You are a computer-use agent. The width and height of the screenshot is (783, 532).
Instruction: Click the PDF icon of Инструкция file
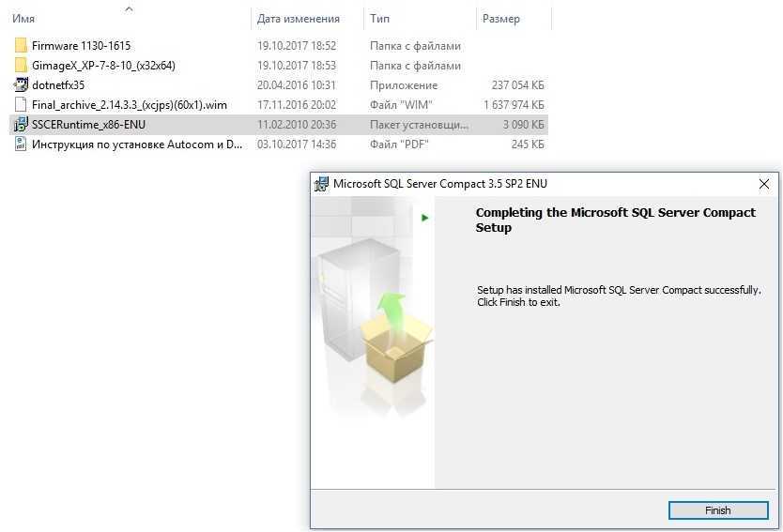(21, 144)
